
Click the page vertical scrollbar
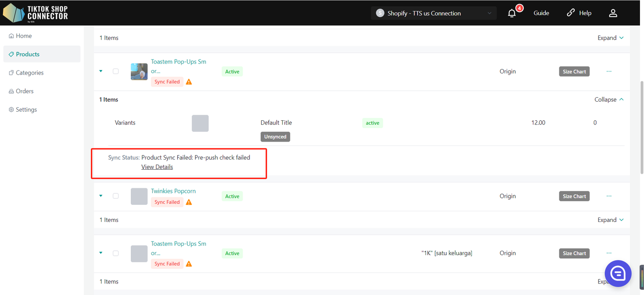click(x=641, y=126)
